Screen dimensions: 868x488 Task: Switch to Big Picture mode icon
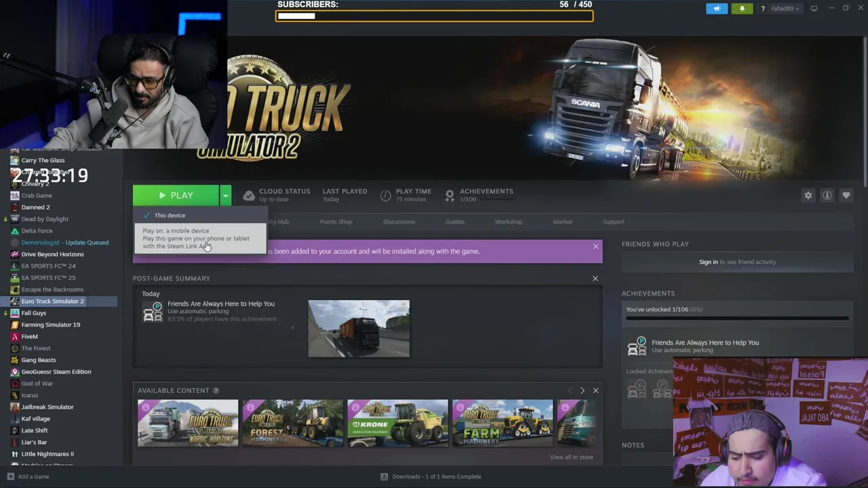pyautogui.click(x=814, y=9)
